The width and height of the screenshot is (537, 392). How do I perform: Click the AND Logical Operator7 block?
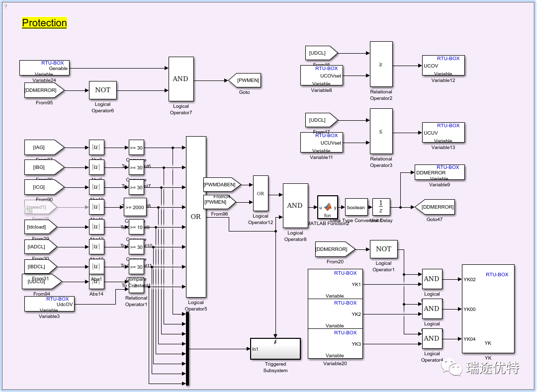(x=181, y=79)
